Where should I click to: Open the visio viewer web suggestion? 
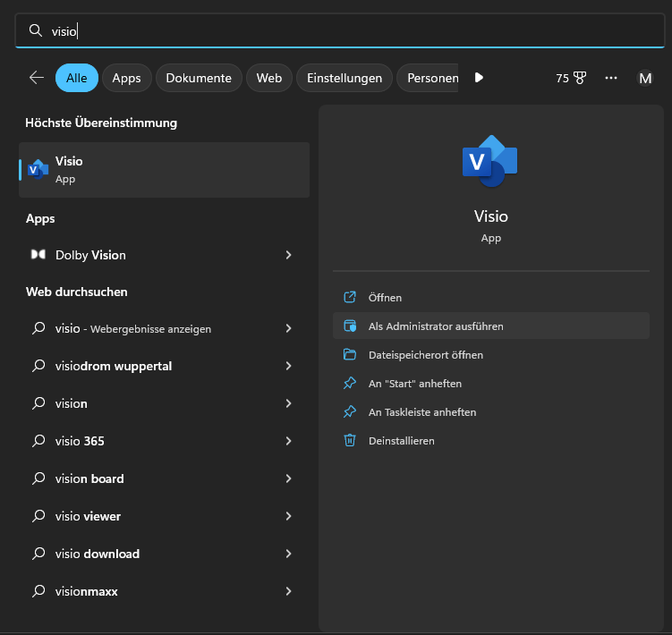coord(88,516)
